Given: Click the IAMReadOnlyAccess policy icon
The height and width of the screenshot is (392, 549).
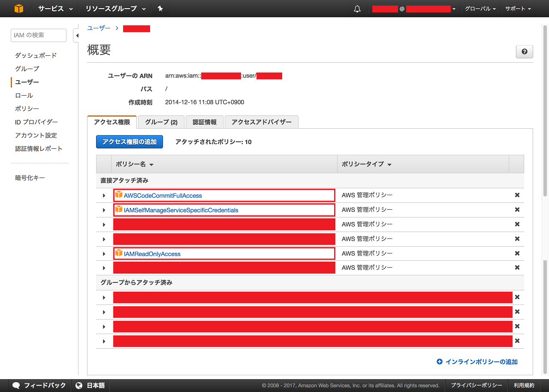Looking at the screenshot, I should coord(118,253).
